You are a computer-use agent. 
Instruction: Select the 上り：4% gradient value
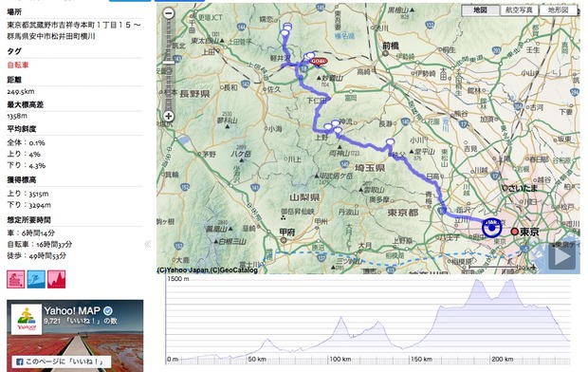click(24, 154)
